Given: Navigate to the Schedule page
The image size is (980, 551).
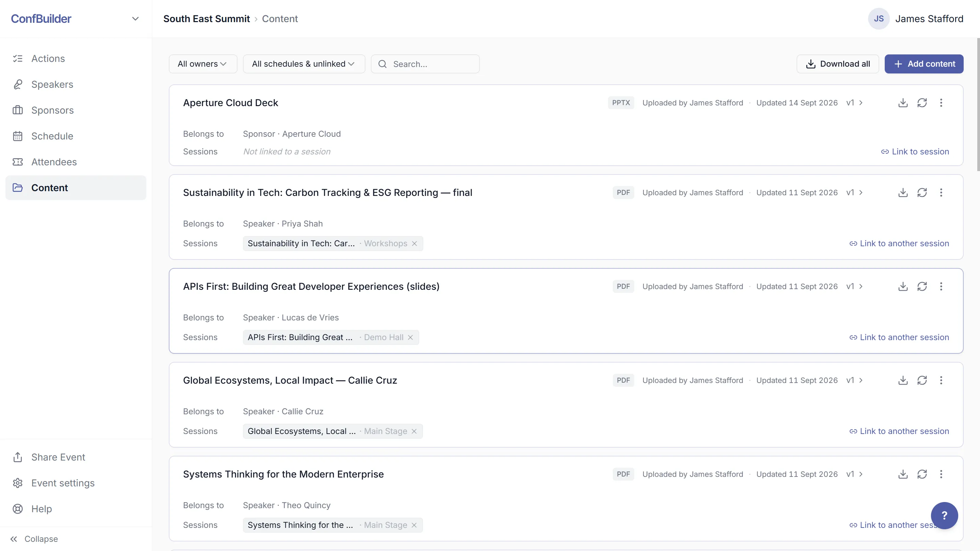Looking at the screenshot, I should (76, 136).
